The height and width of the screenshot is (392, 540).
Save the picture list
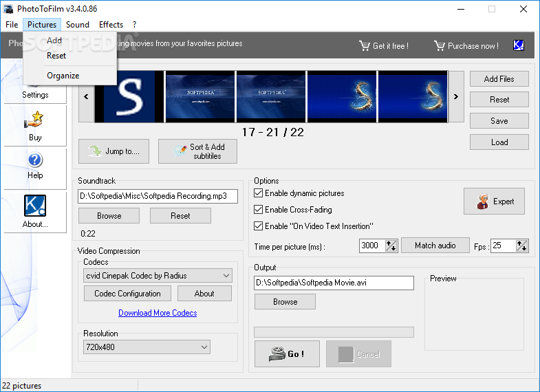tap(499, 121)
